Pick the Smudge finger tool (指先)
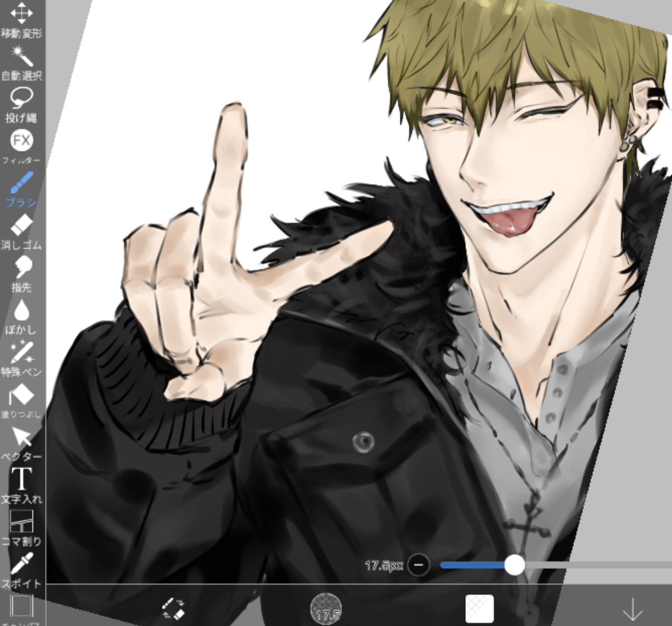The height and width of the screenshot is (626, 672). [x=21, y=274]
